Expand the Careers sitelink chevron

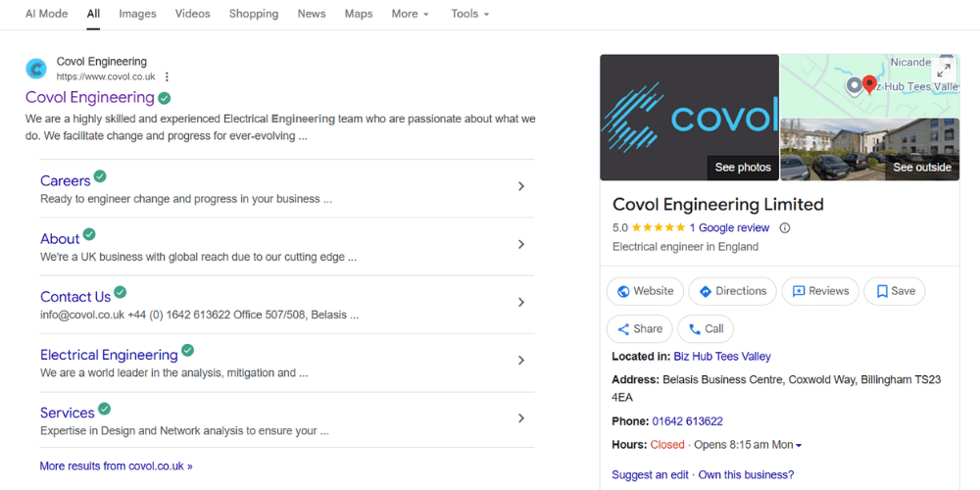click(x=520, y=186)
